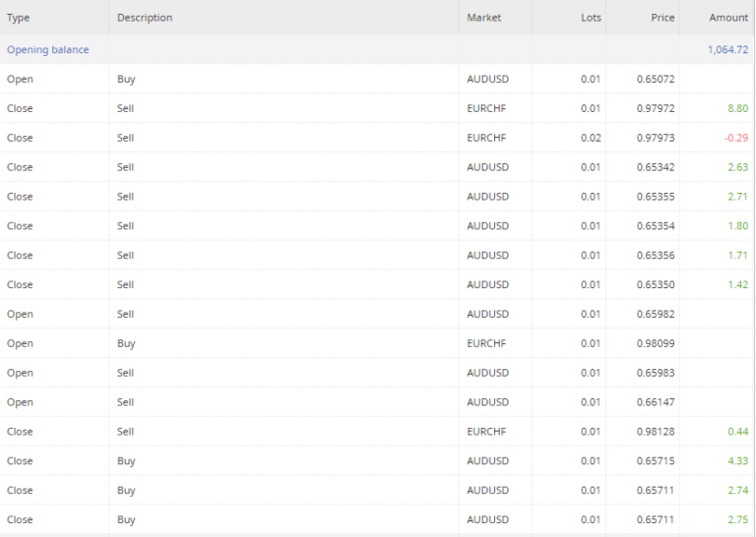Image resolution: width=756 pixels, height=537 pixels.
Task: Click the price 0.65072 cell
Action: coord(656,79)
